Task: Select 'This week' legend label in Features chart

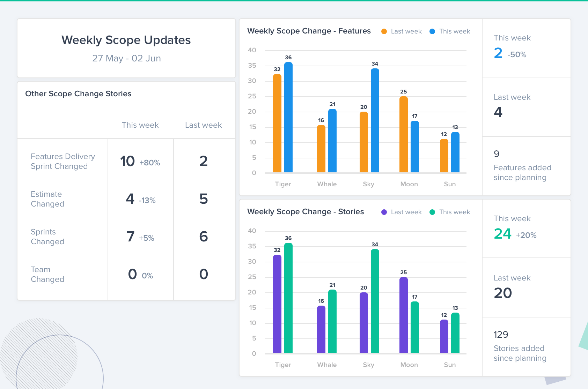Action: coord(455,31)
